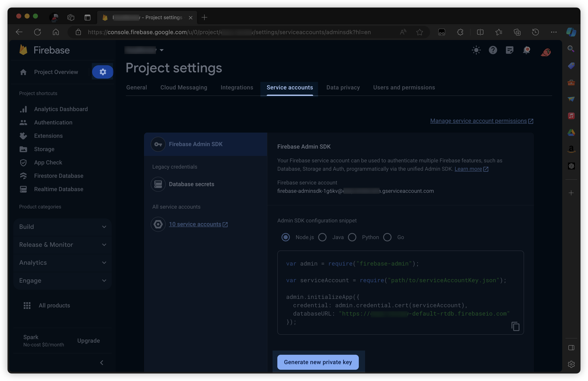Open the project selector dropdown arrow
The width and height of the screenshot is (588, 381).
[161, 50]
